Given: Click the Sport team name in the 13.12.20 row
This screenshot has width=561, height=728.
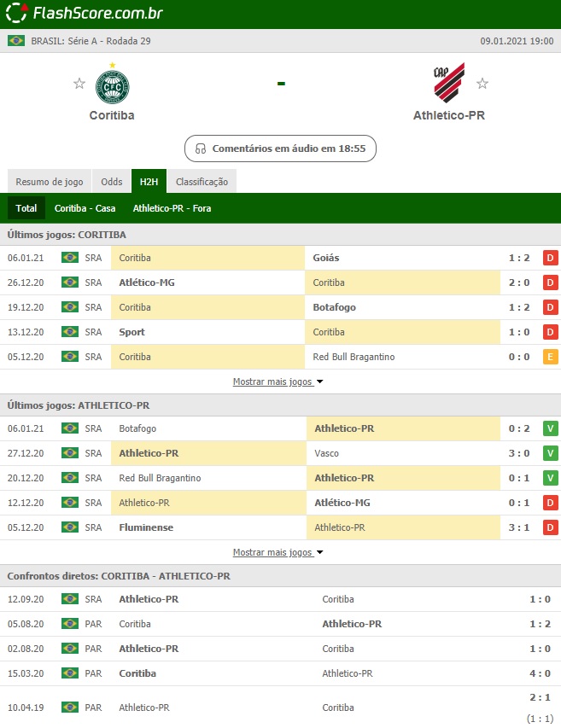Looking at the screenshot, I should coord(131,332).
